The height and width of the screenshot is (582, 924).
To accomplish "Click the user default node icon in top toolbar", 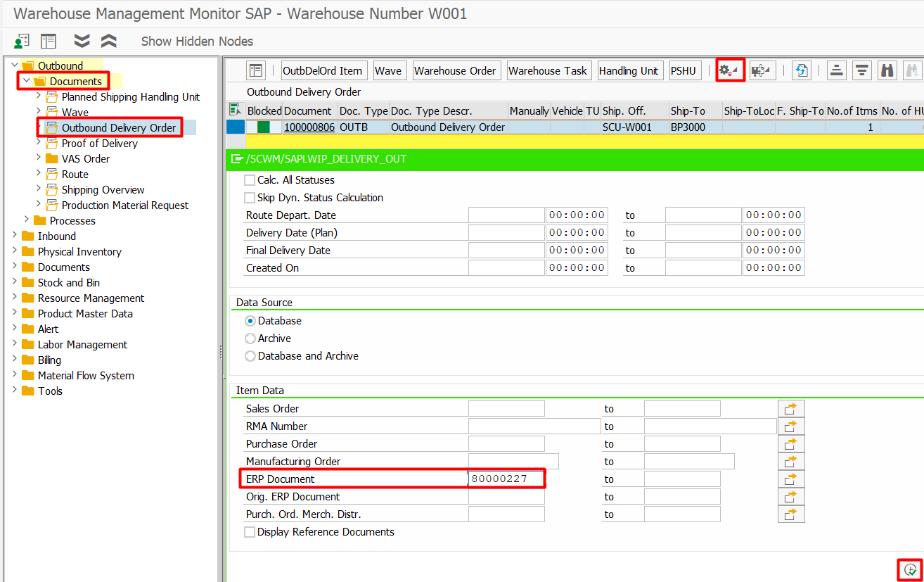I will (x=22, y=41).
